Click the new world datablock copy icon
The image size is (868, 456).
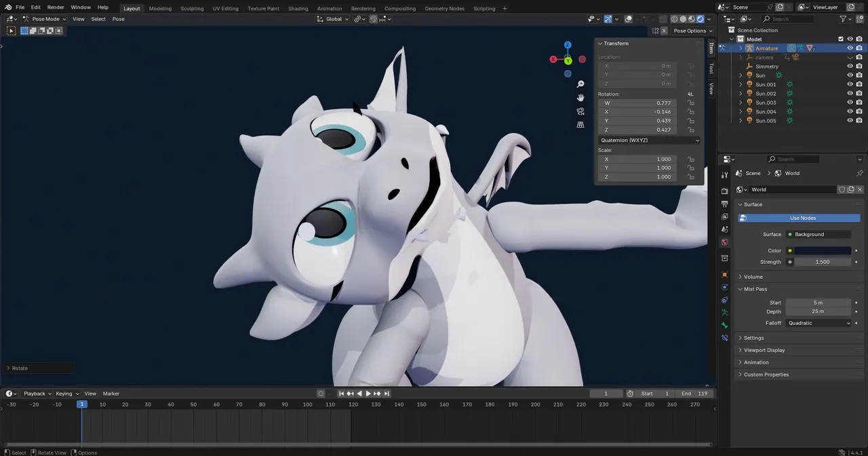tap(850, 189)
